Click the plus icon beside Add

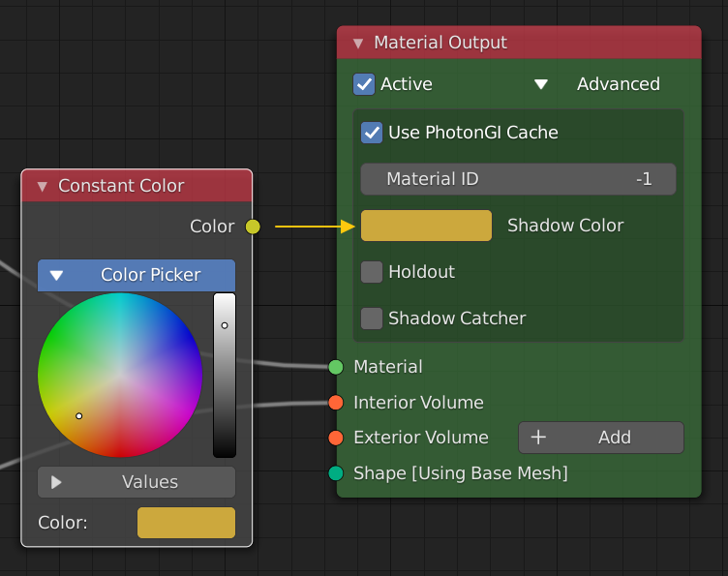pos(538,438)
